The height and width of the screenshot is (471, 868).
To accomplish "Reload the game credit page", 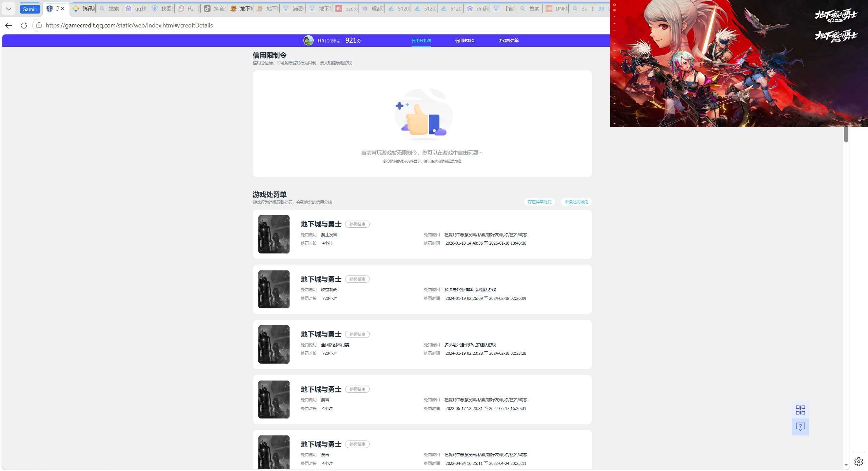I will 24,25.
